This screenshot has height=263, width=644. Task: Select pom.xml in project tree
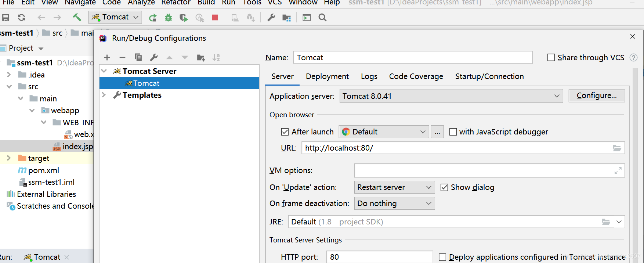[x=44, y=170]
